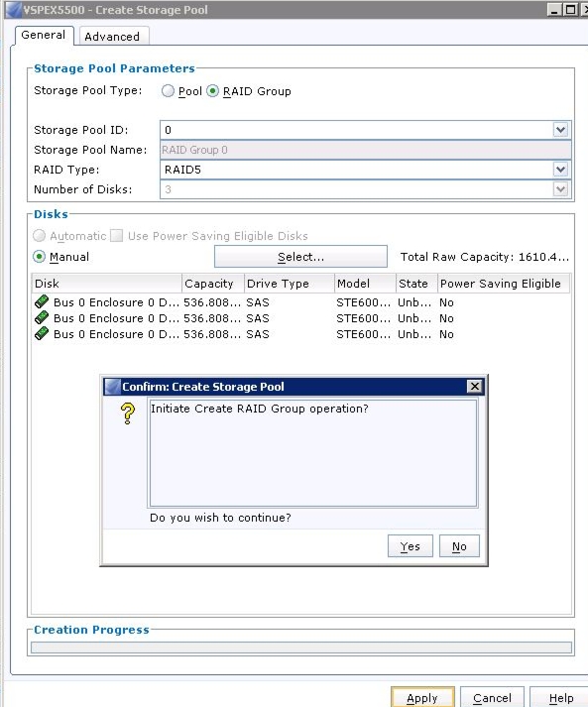Click the Select... disks button

pos(300,257)
